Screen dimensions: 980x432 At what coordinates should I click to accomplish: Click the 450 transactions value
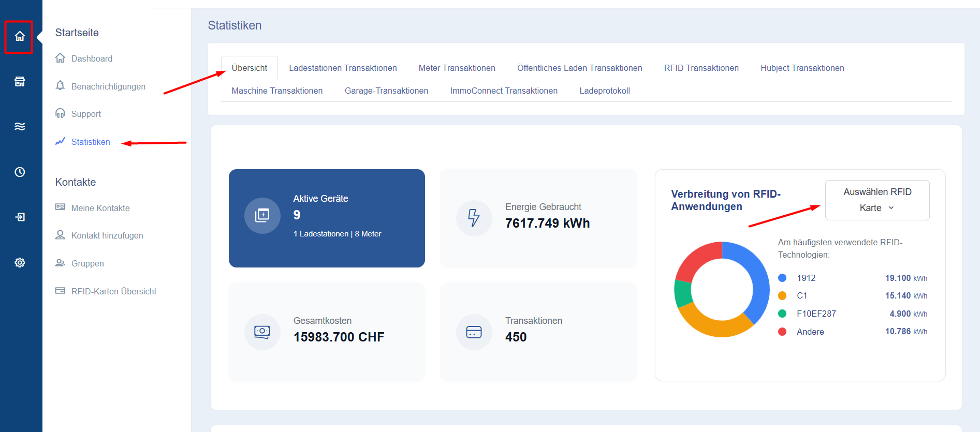(x=516, y=337)
